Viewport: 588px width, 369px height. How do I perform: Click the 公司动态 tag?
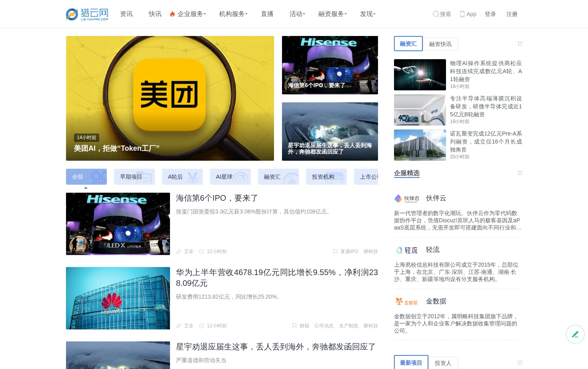click(x=324, y=326)
